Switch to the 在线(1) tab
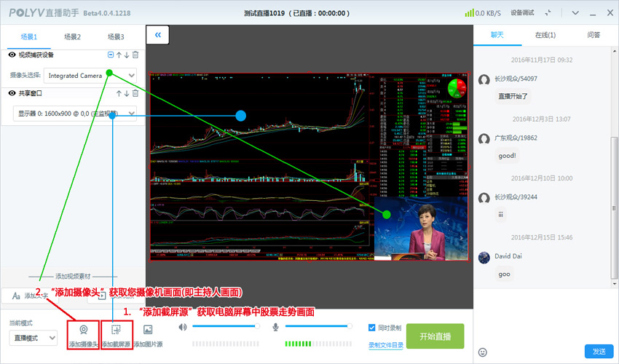This screenshot has width=619, height=364. (545, 35)
